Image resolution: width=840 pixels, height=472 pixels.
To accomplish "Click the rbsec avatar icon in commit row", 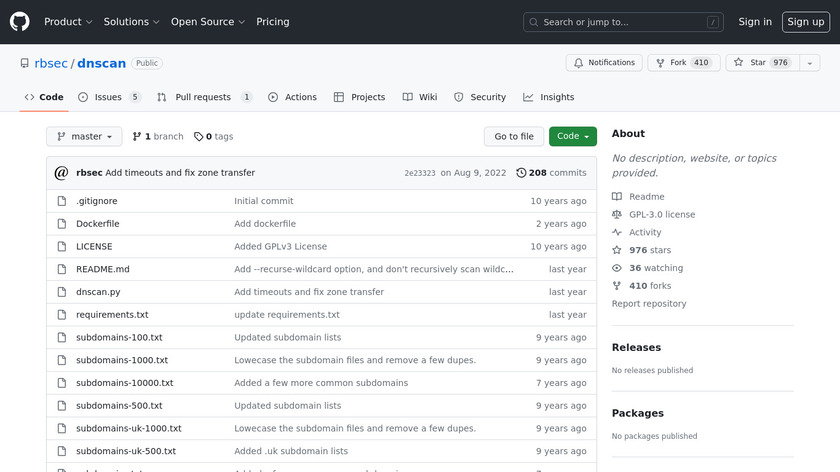I will coord(61,173).
